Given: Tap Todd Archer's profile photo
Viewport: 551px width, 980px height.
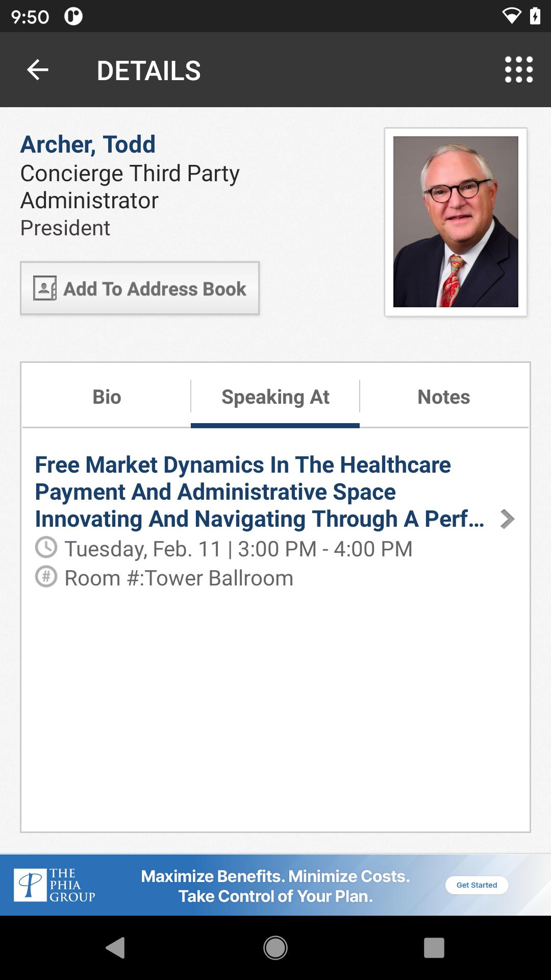Looking at the screenshot, I should tap(456, 222).
